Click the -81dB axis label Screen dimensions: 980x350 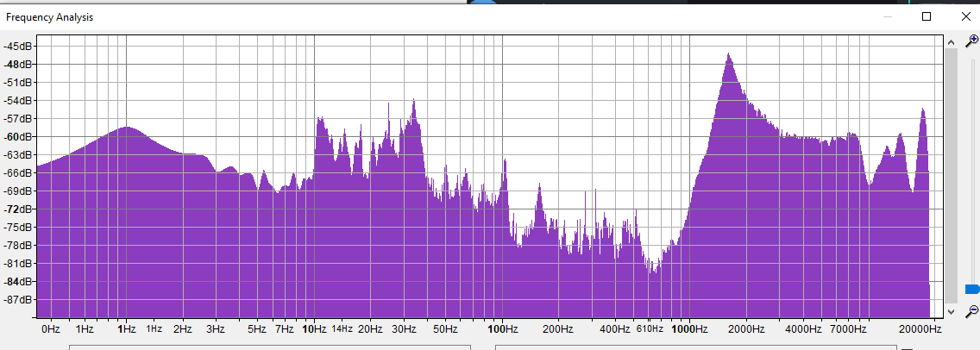click(19, 264)
